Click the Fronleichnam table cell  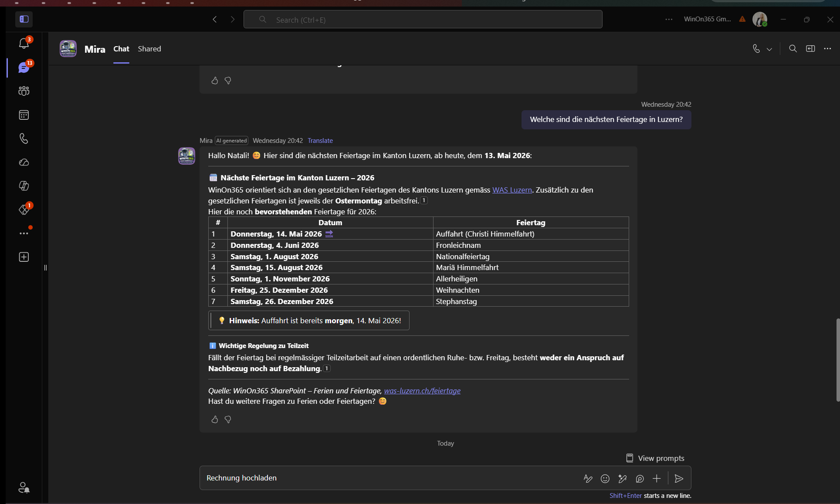(x=531, y=245)
